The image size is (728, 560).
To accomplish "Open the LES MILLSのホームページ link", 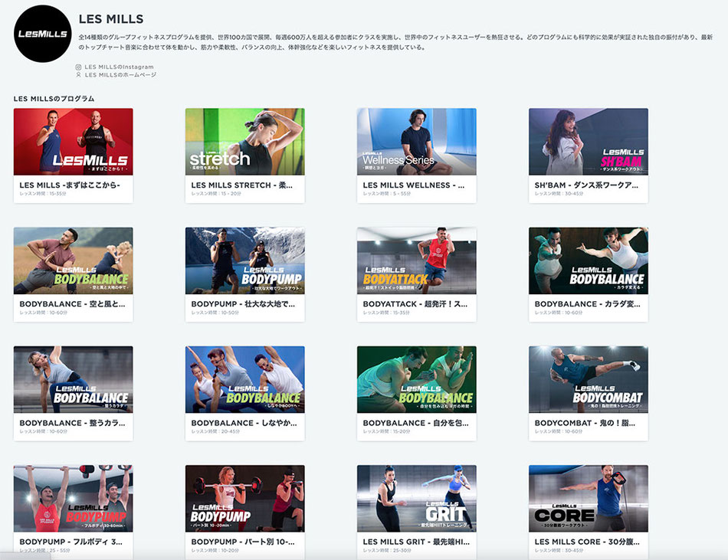I will [x=120, y=75].
